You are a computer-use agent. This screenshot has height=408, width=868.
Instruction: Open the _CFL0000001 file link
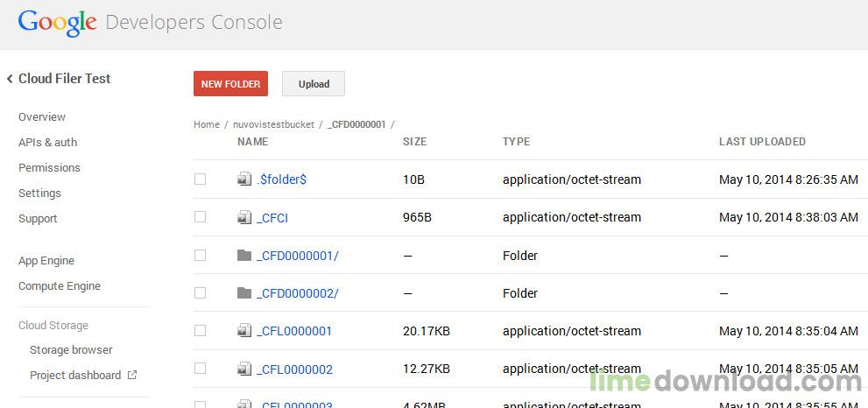point(294,331)
